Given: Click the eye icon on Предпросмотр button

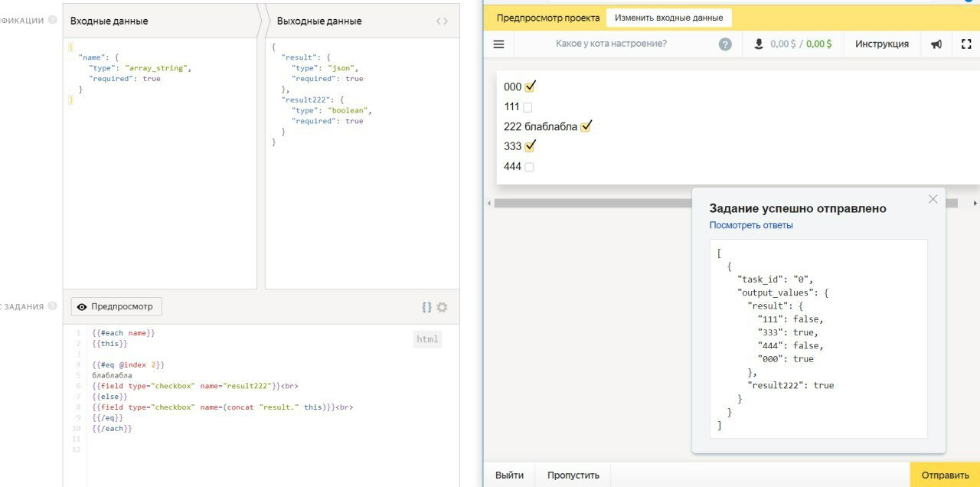Looking at the screenshot, I should [x=82, y=306].
